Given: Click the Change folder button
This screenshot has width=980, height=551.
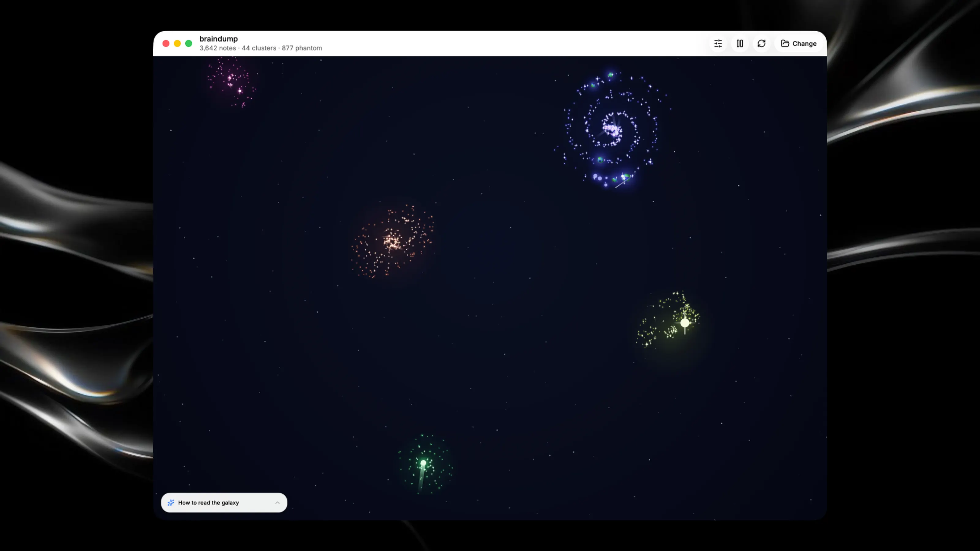Looking at the screenshot, I should [798, 43].
